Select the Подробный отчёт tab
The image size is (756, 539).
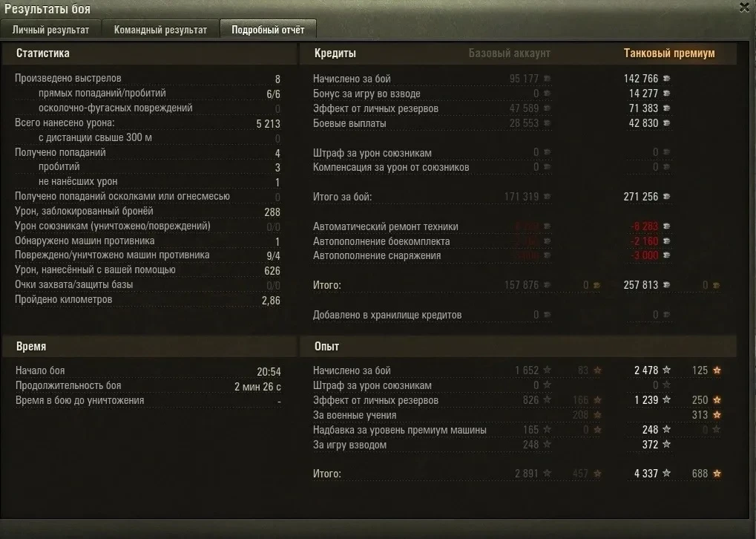pyautogui.click(x=268, y=30)
